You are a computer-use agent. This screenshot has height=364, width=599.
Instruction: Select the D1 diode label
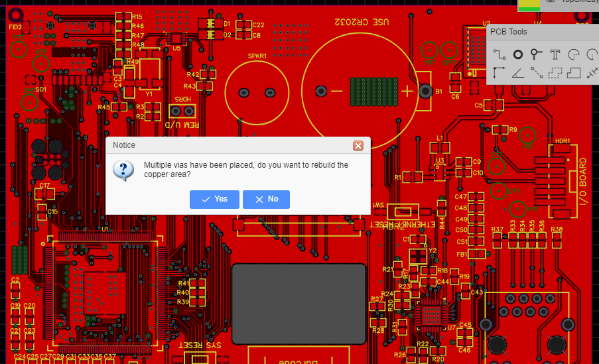click(227, 24)
